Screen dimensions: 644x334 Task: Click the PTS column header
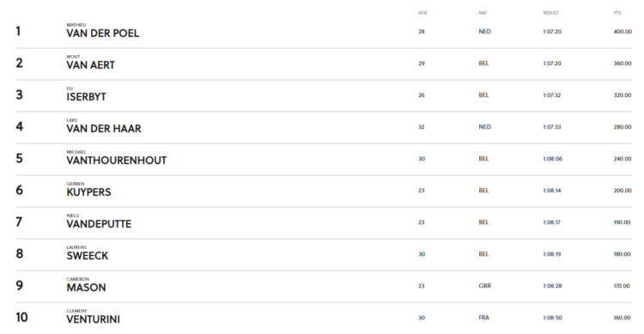point(617,13)
